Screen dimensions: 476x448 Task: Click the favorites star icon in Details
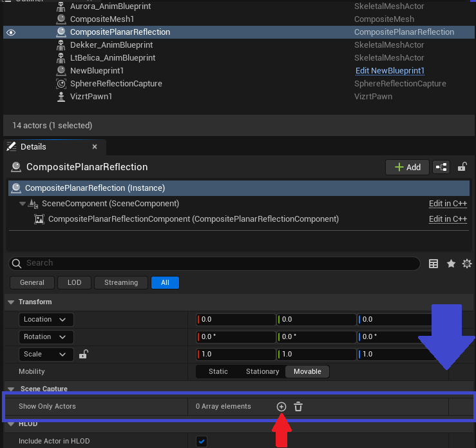451,264
